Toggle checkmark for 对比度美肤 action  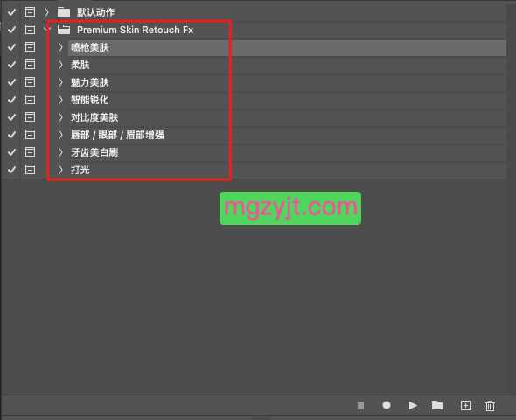12,117
